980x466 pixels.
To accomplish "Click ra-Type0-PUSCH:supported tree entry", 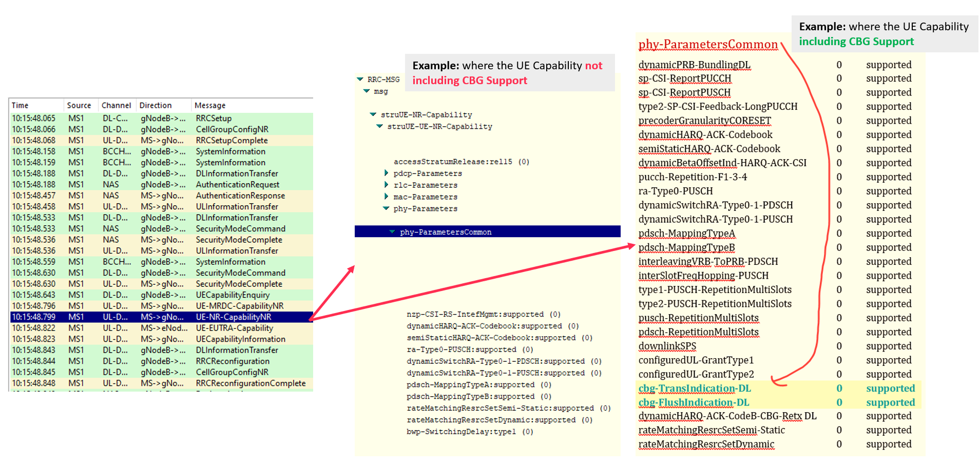I will click(470, 349).
